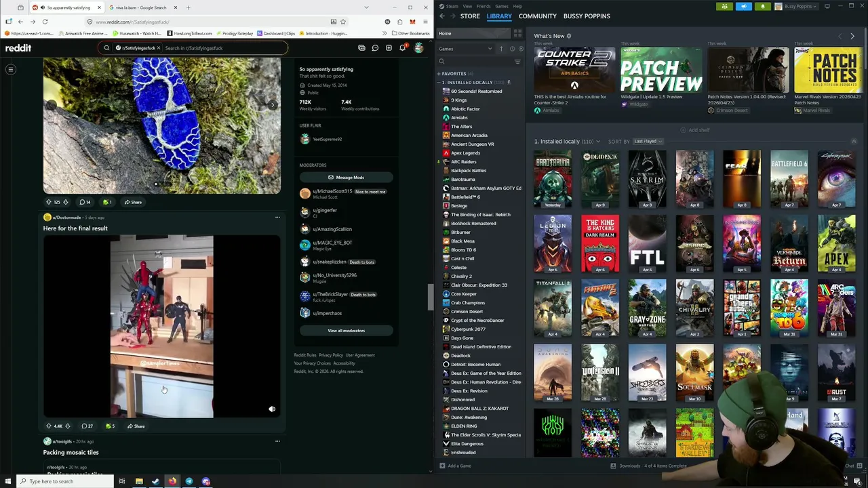
Task: Mute the 'So apparently satisfying' tab audio icon
Action: 43,7
